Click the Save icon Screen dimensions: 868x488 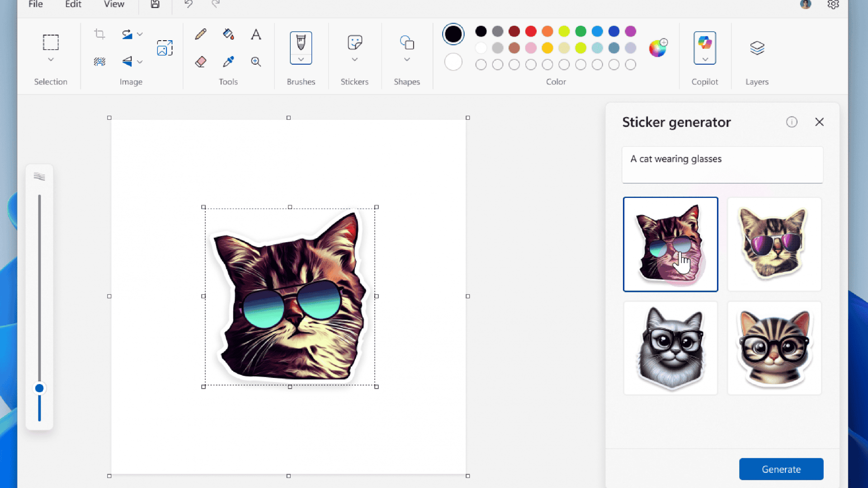click(x=155, y=5)
